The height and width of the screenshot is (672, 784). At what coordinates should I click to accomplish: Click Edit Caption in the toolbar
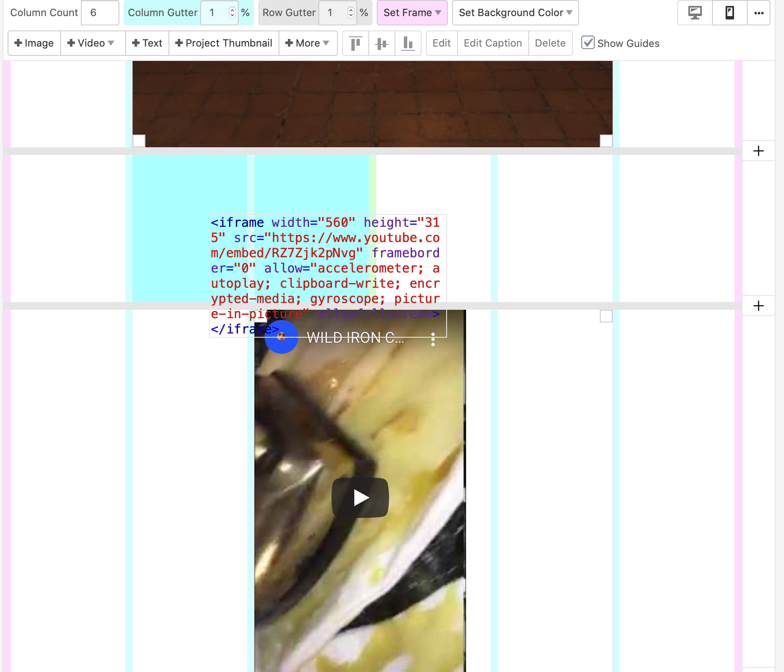click(492, 43)
